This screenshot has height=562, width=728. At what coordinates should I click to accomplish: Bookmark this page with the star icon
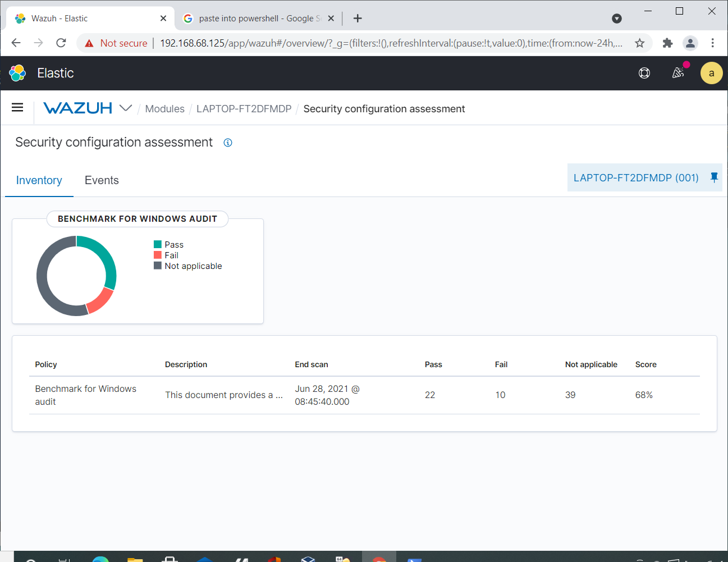pyautogui.click(x=639, y=43)
